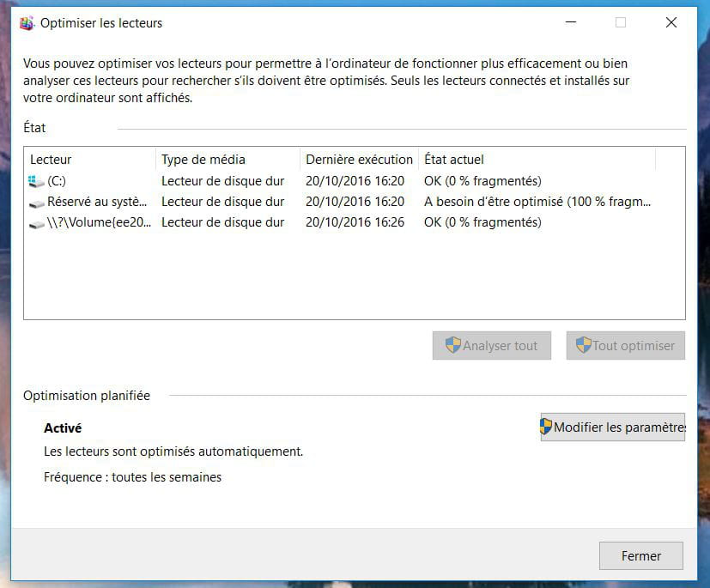The image size is (710, 588).
Task: Click the 20/10/2016 16:20 date of Réservé au système
Action: [355, 202]
